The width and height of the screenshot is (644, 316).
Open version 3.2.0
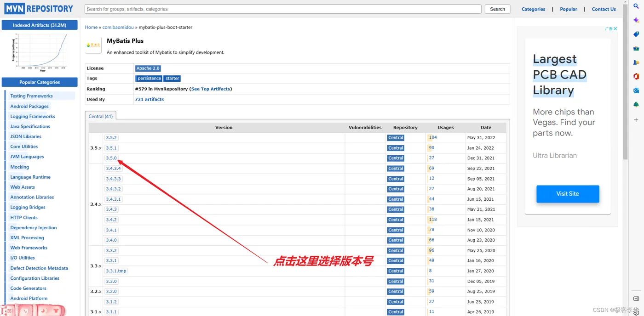point(111,292)
